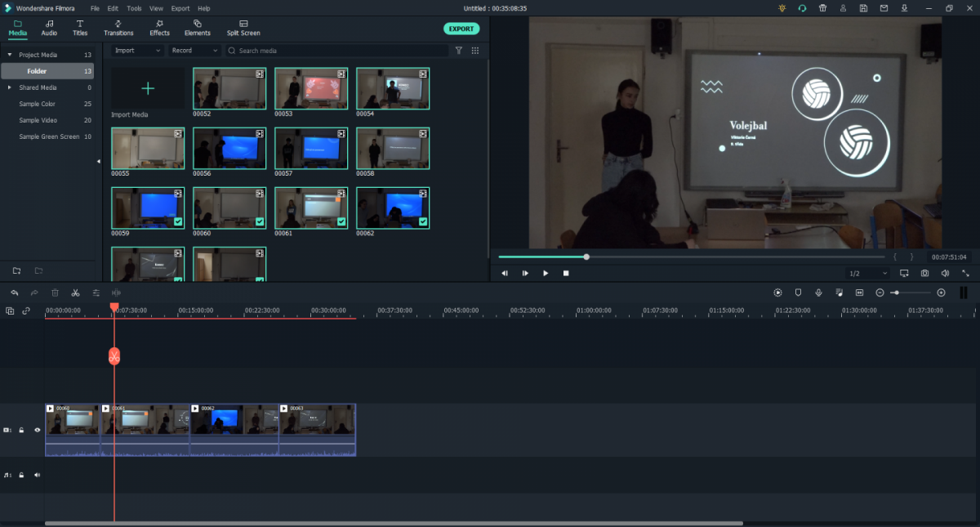This screenshot has height=527, width=980.
Task: Click the undo arrow in timeline toolbar
Action: [15, 293]
